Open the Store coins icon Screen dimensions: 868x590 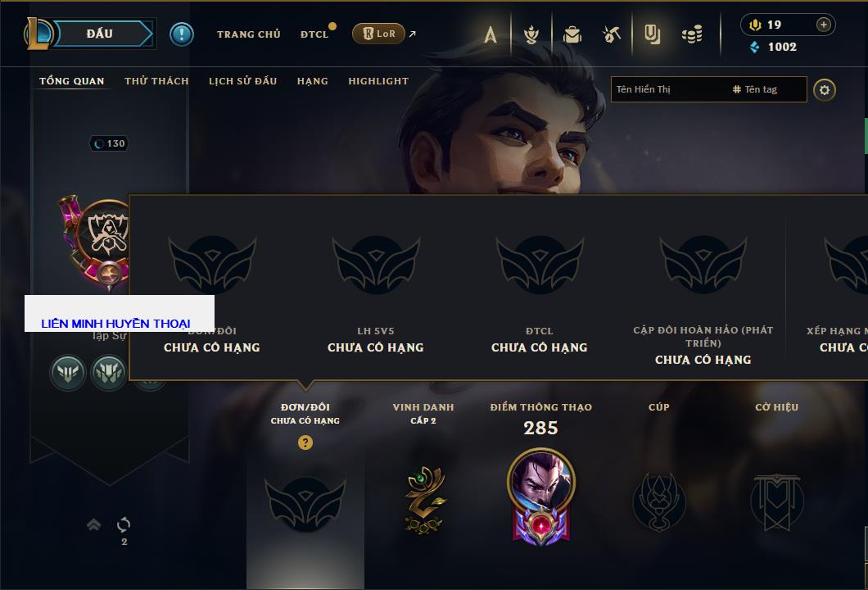(692, 35)
